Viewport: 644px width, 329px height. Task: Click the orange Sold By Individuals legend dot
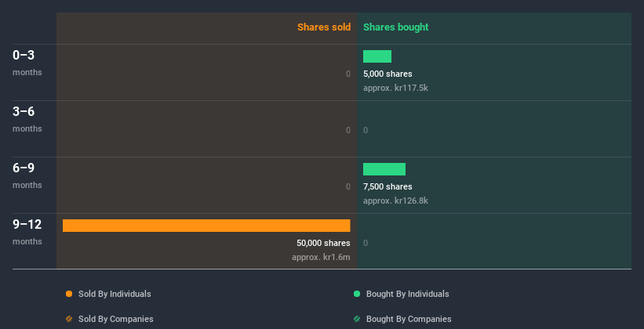click(69, 294)
